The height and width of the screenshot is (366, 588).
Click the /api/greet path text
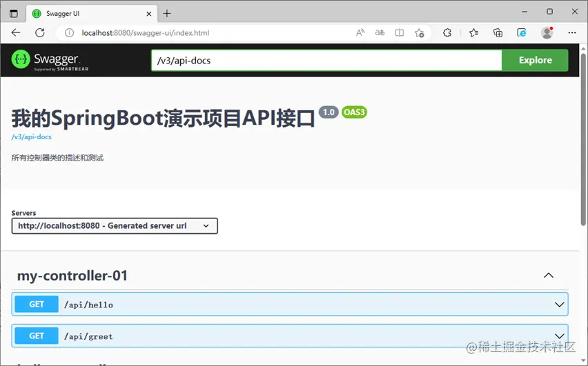[88, 336]
